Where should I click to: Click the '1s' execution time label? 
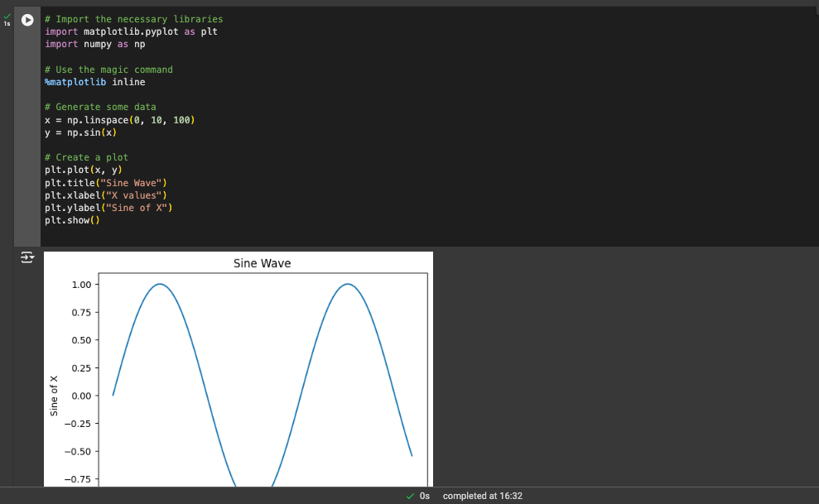point(7,24)
